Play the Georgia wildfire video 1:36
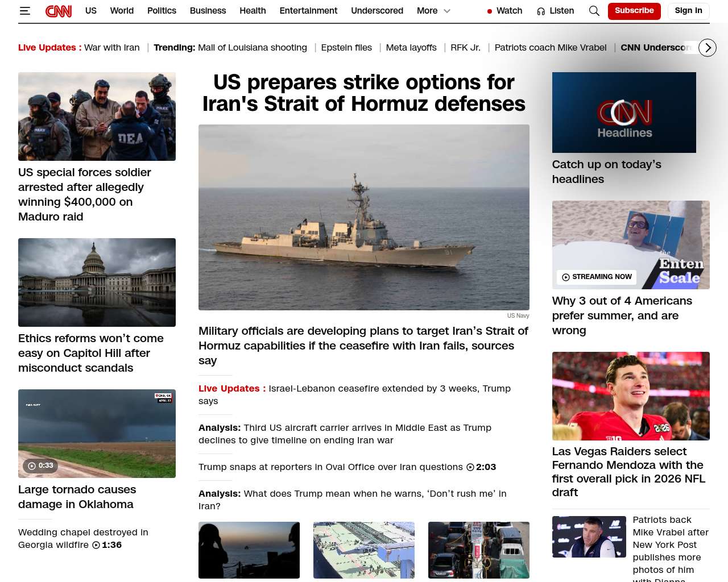This screenshot has width=728, height=582. tap(106, 545)
